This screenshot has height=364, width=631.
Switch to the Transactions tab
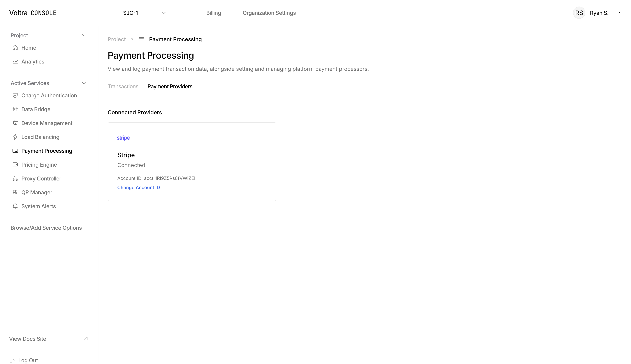[123, 86]
